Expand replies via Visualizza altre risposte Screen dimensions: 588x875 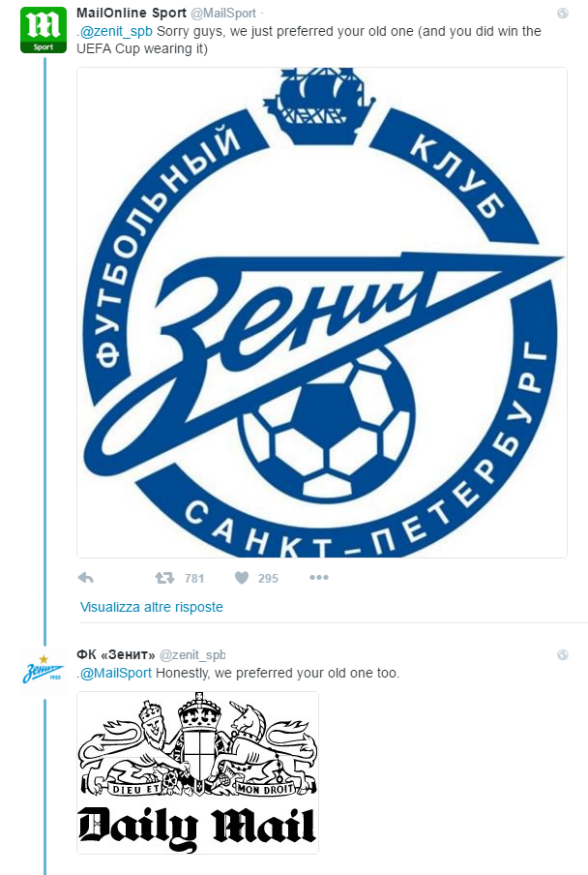(152, 607)
